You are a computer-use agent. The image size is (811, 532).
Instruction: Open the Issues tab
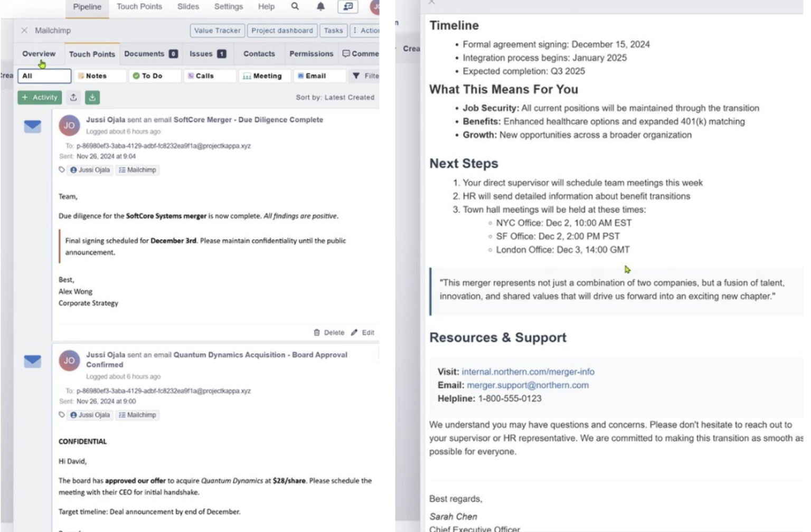pos(208,54)
